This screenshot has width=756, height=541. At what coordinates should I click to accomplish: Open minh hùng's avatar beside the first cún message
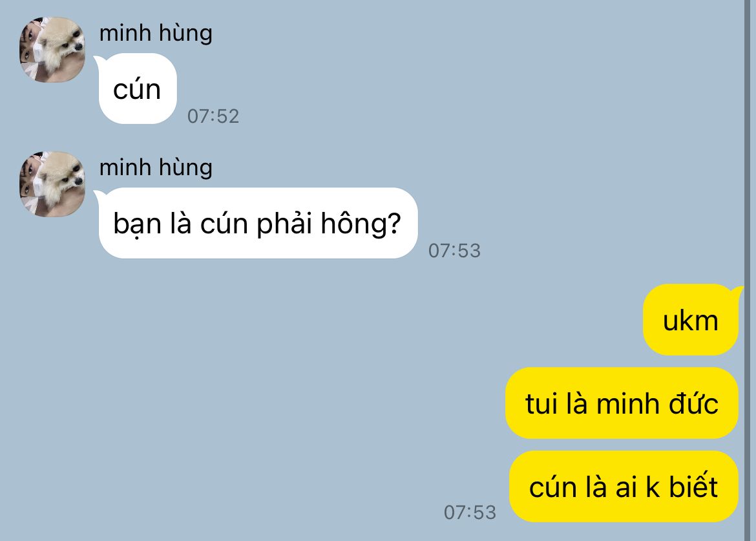coord(52,50)
